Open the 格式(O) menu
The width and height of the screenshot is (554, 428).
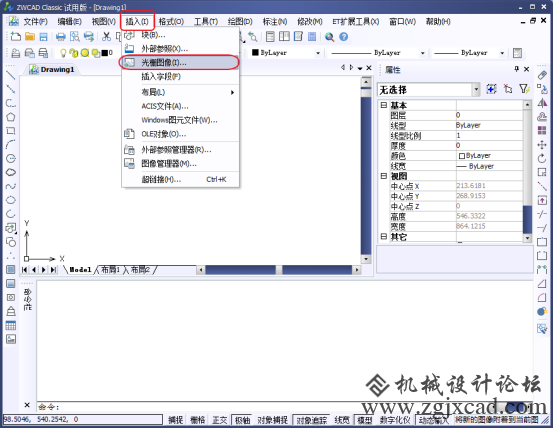(171, 22)
